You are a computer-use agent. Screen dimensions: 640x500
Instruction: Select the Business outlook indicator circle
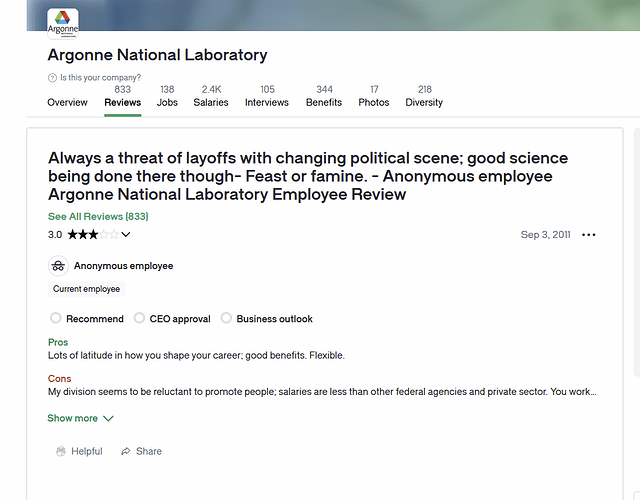click(x=226, y=319)
